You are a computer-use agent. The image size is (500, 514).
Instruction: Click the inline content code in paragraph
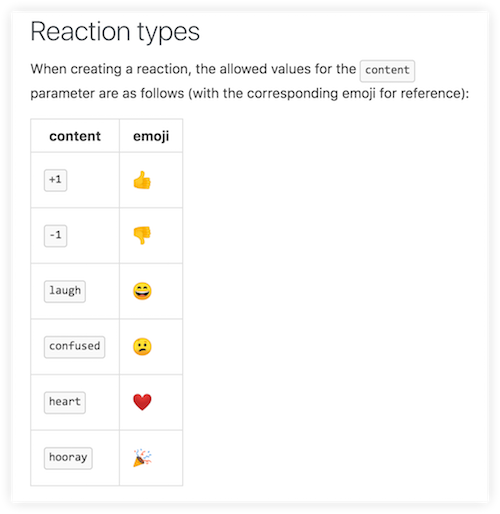[x=387, y=71]
